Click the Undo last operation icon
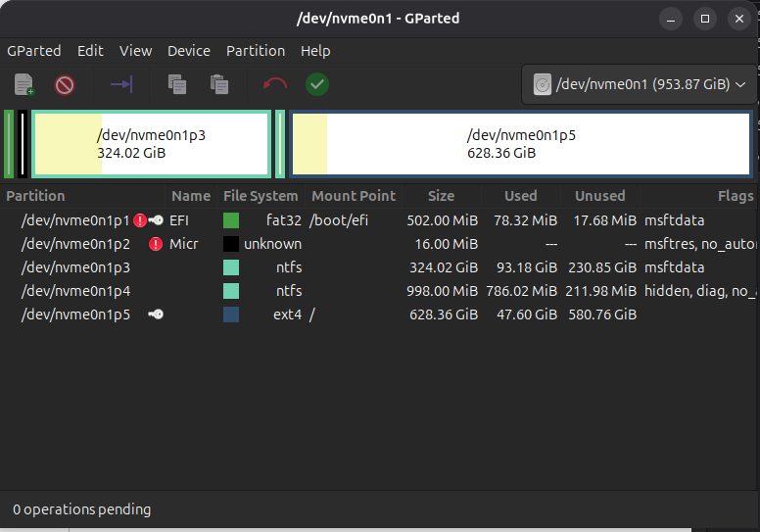Screen dimensions: 760x532 [x=275, y=85]
